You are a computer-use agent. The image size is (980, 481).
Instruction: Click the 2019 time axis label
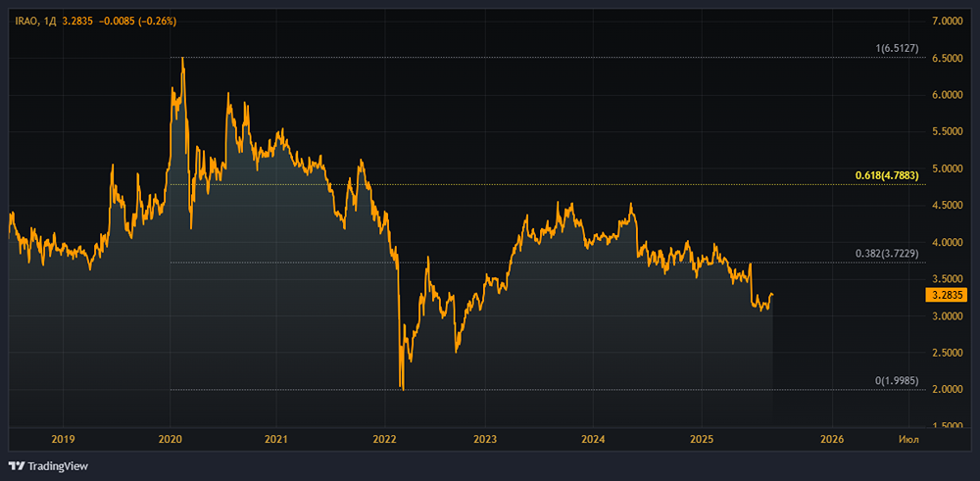pyautogui.click(x=63, y=439)
